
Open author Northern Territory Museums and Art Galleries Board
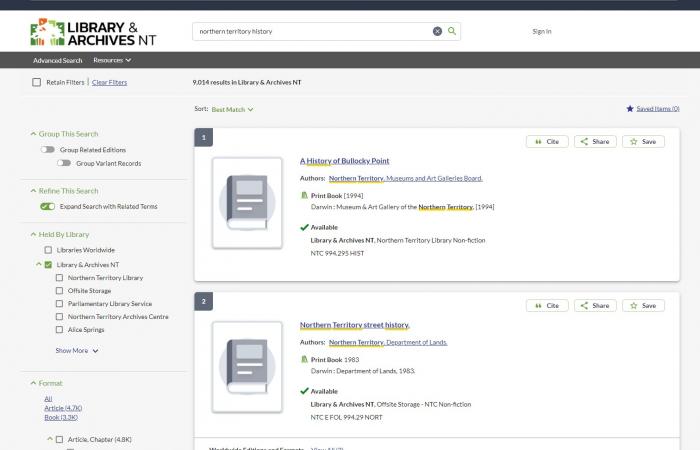(406, 178)
